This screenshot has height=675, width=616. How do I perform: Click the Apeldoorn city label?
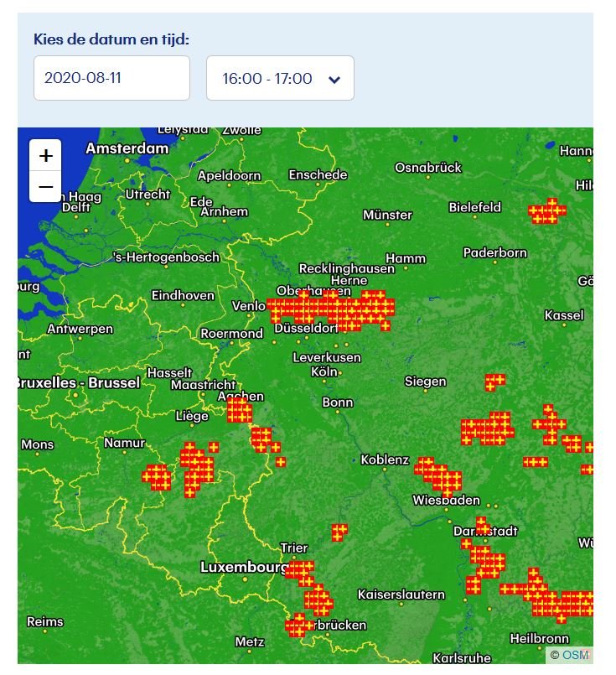coord(230,175)
